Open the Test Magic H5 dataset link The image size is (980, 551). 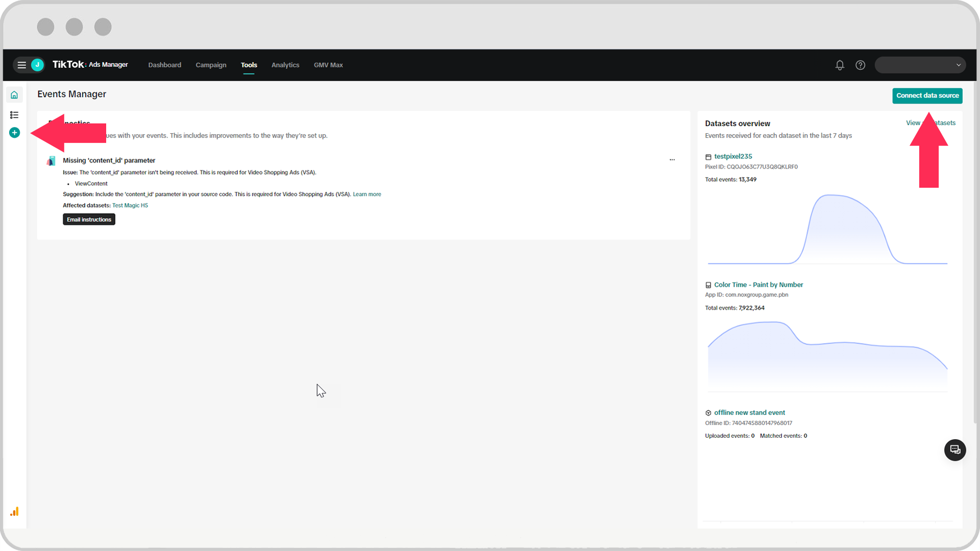click(x=130, y=205)
